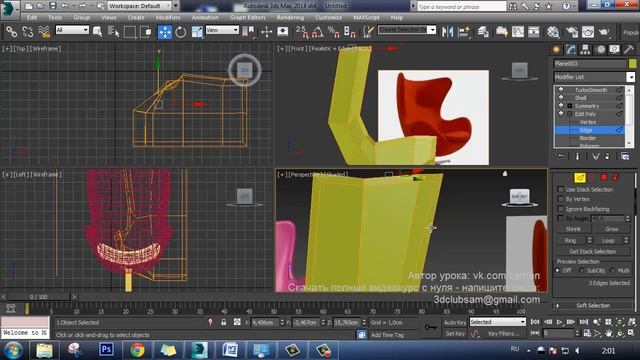Toggle the Shell modifier lightbulb
The width and height of the screenshot is (640, 360).
561,98
